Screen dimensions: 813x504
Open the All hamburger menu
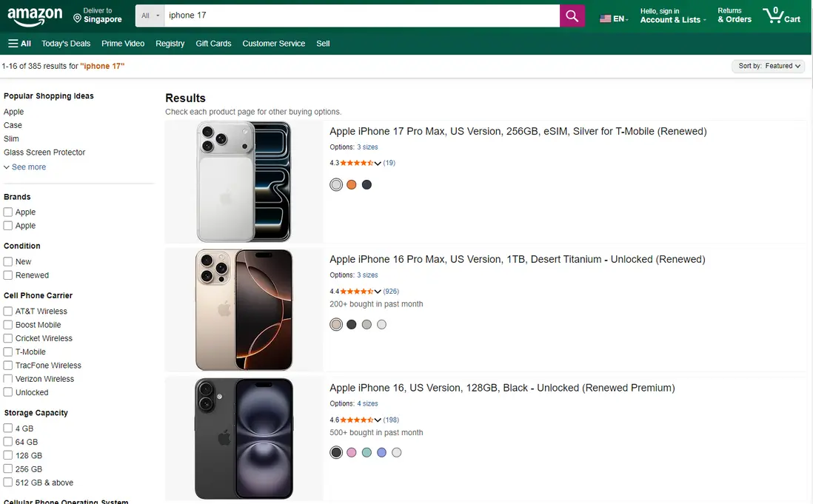tap(19, 44)
